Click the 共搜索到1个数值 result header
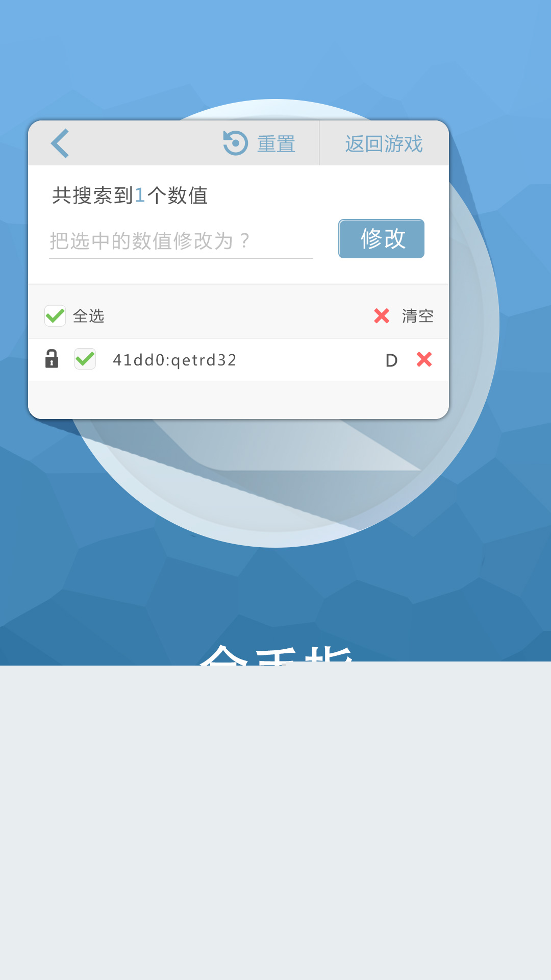Screen dimensions: 551x980 130,195
